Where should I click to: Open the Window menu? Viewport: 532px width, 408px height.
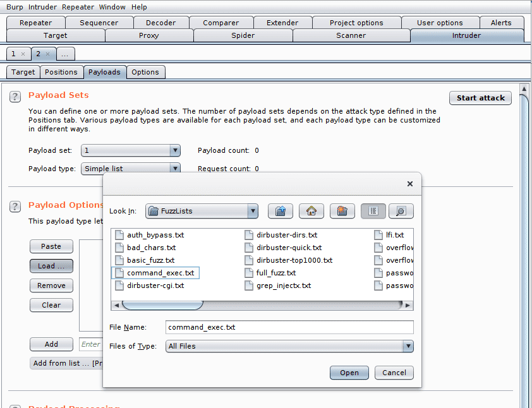[x=112, y=7]
